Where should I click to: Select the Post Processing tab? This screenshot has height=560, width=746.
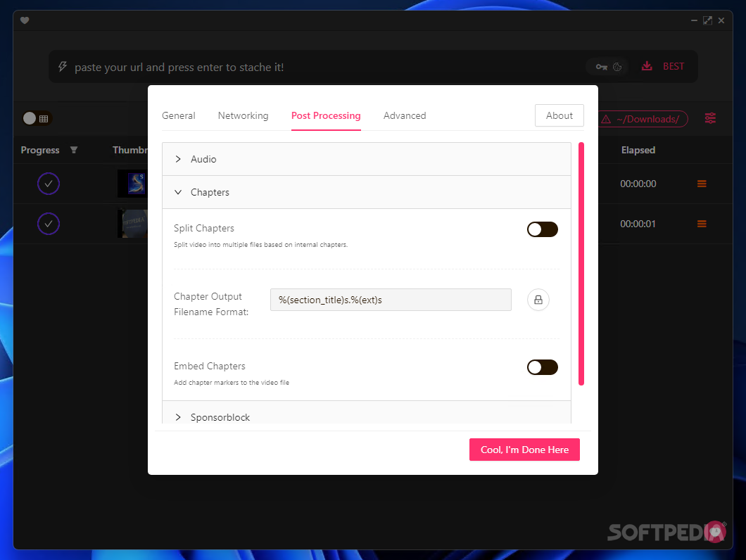pyautogui.click(x=326, y=115)
